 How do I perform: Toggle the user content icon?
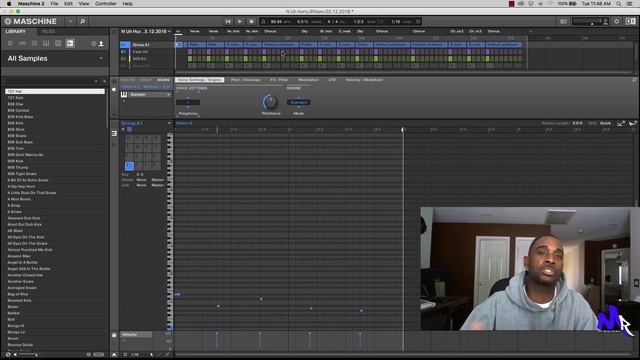[x=101, y=43]
